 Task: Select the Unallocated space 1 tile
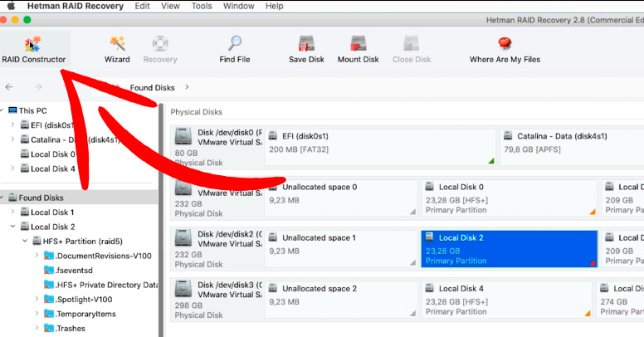pos(341,249)
